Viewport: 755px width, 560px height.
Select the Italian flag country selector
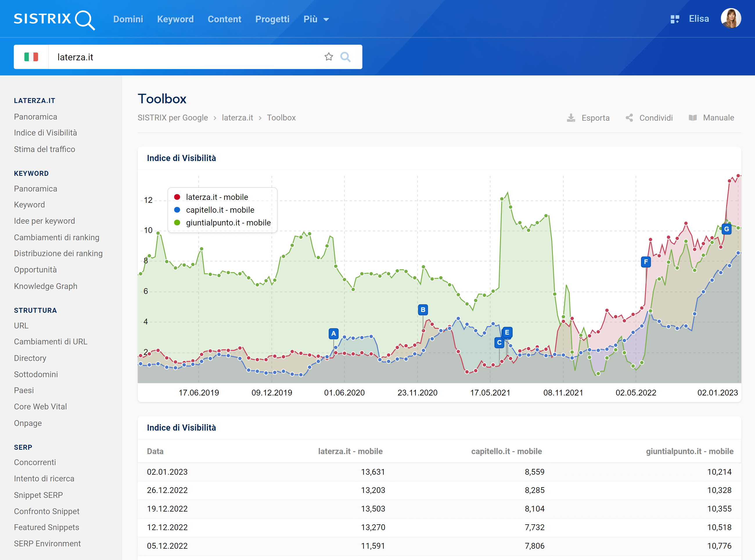pyautogui.click(x=31, y=57)
